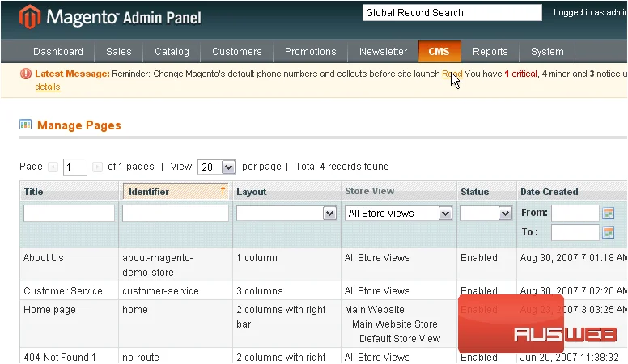The height and width of the screenshot is (364, 628).
Task: Click the 1 critical message count
Action: pos(520,74)
